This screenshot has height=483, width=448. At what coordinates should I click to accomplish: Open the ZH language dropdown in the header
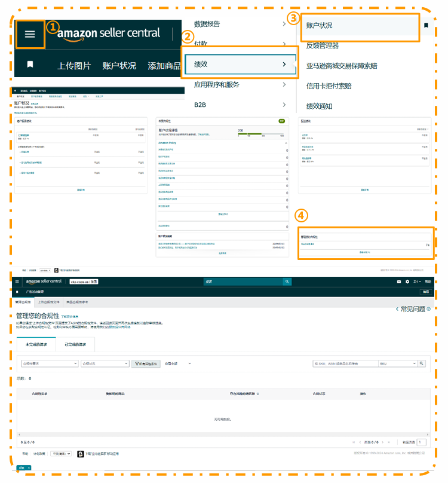(417, 282)
